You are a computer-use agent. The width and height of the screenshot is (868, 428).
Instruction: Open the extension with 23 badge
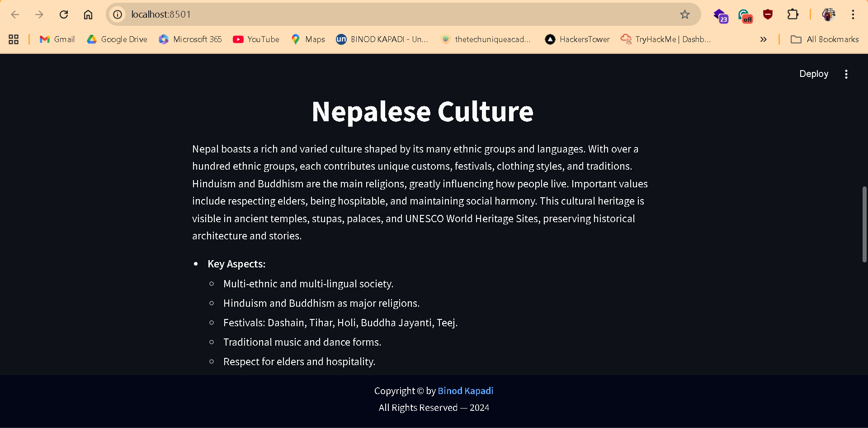click(720, 15)
